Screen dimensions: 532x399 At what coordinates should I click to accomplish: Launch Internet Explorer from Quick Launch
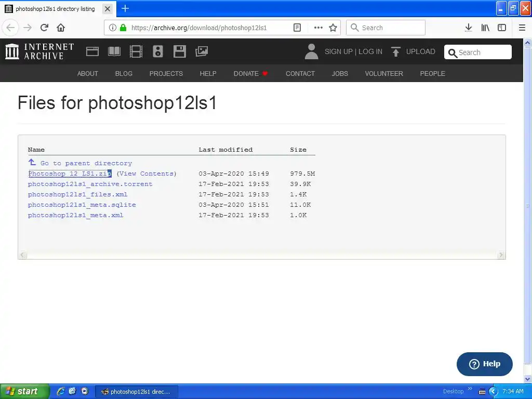pos(60,391)
